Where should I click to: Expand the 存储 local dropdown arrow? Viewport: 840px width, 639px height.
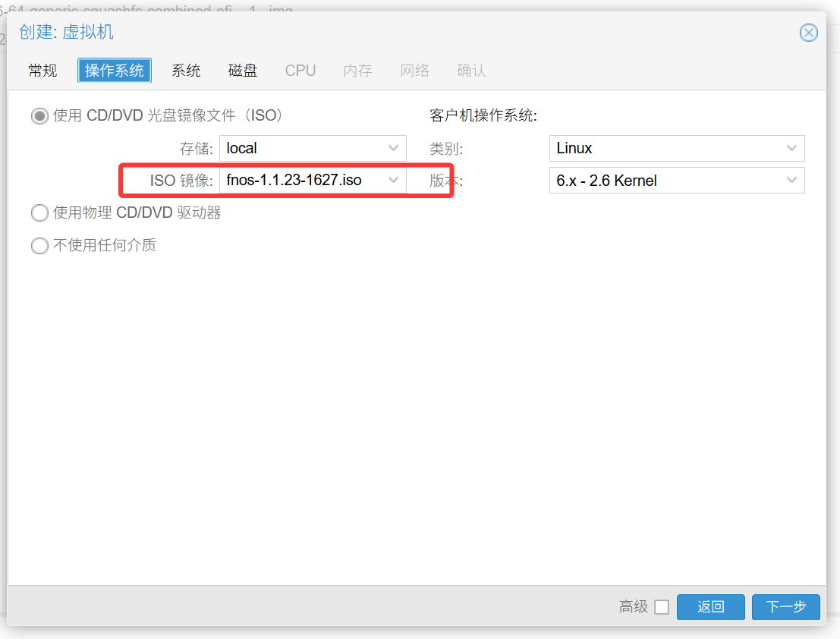click(393, 148)
